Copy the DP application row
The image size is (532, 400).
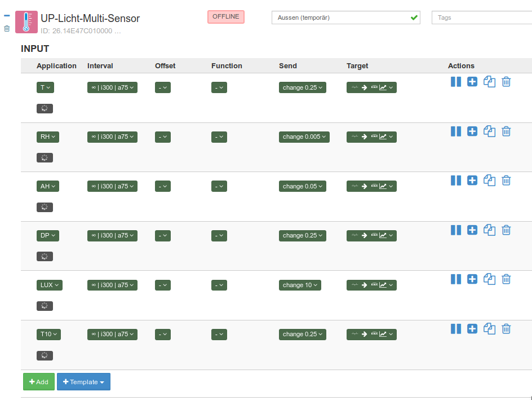[489, 230]
